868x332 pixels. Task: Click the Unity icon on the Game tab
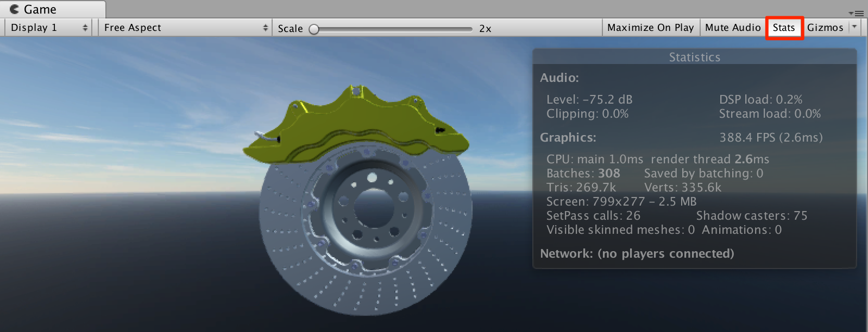pos(15,9)
